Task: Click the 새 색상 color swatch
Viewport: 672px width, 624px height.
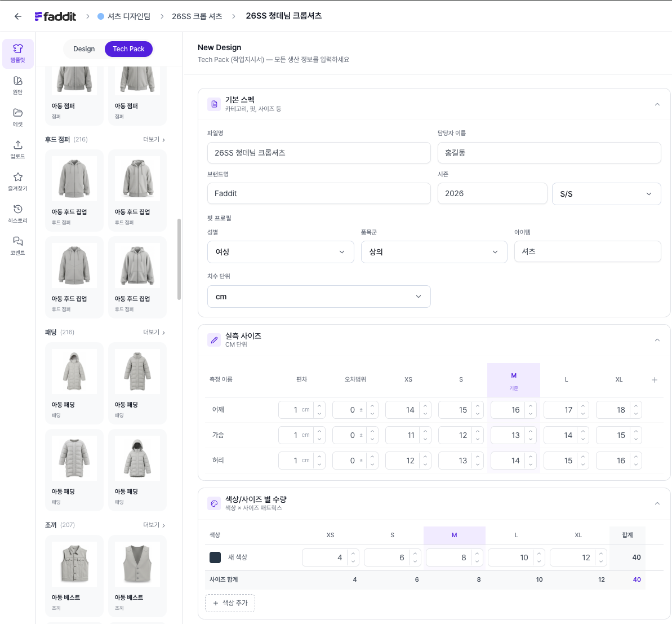Action: [x=215, y=557]
